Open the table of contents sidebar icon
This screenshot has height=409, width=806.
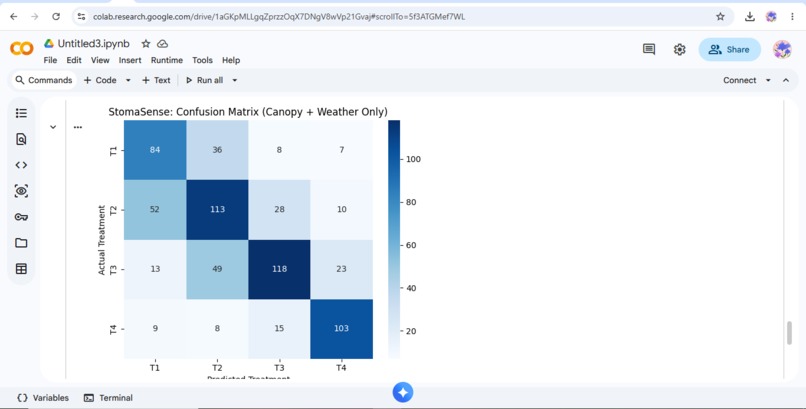[21, 113]
